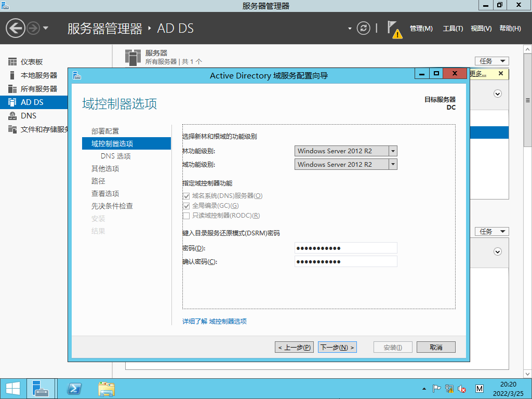Click the network tray icon
Screen dimensions: 532x399
[449, 389]
